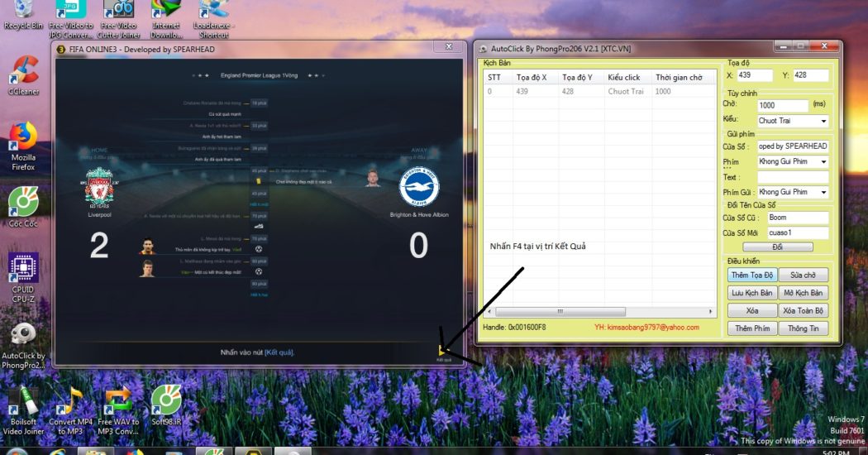
Task: Click the Thời gian chờ column header
Action: (x=683, y=78)
